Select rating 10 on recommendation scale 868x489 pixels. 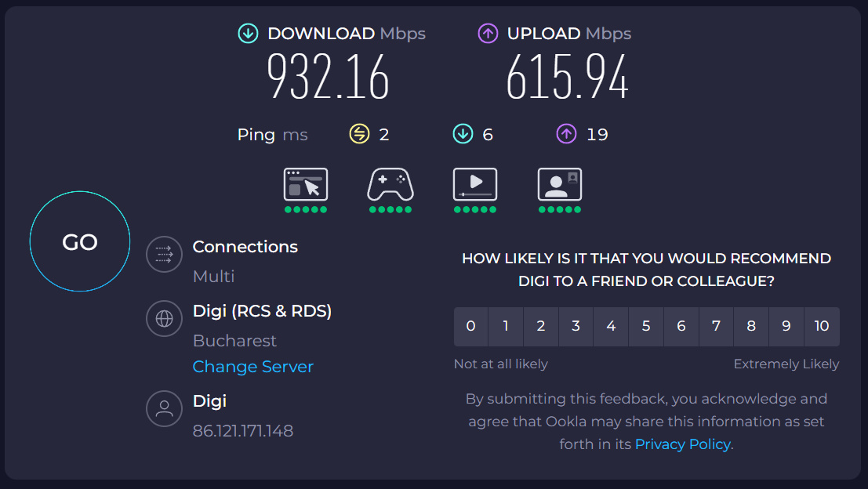point(822,327)
